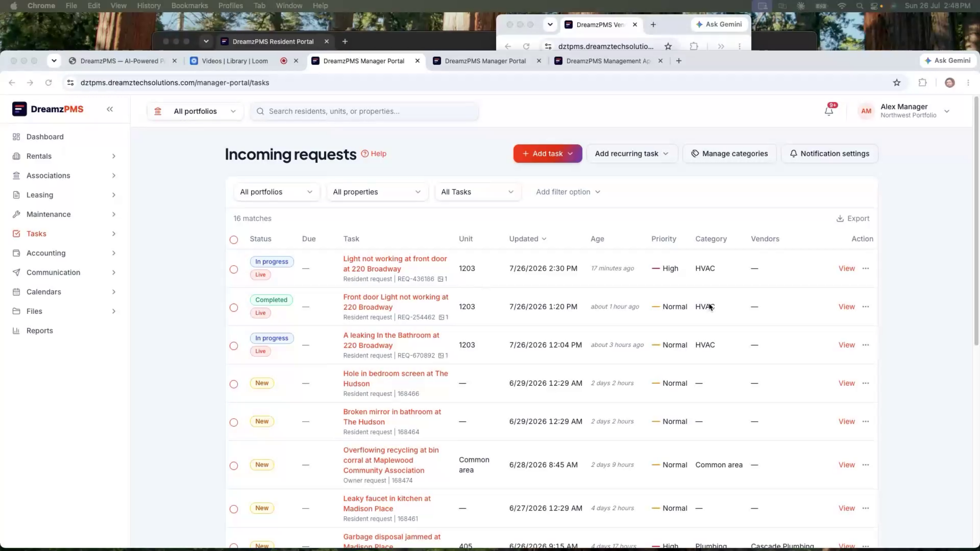Click the Help question-mark icon link
Screen dimensions: 980x551
tap(374, 153)
